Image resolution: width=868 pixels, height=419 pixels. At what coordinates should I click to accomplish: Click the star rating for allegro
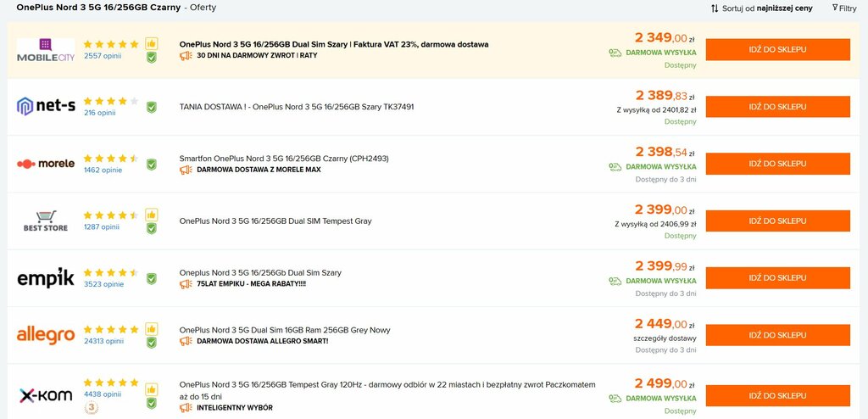point(111,329)
